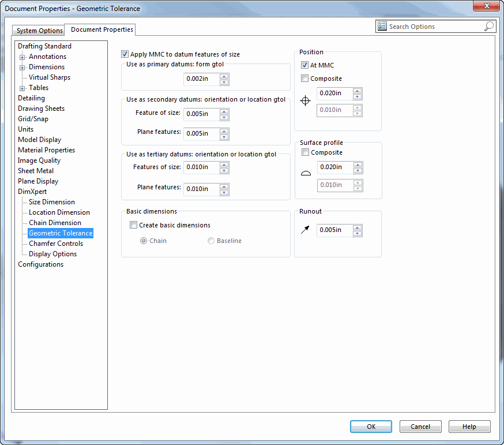This screenshot has width=504, height=445.
Task: Open Material Properties
Action: click(x=46, y=150)
